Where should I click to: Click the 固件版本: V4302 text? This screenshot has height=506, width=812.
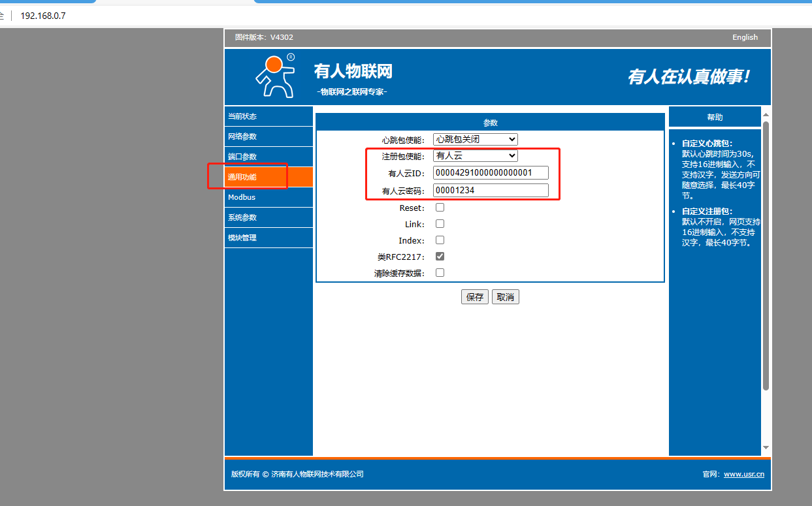coord(264,37)
